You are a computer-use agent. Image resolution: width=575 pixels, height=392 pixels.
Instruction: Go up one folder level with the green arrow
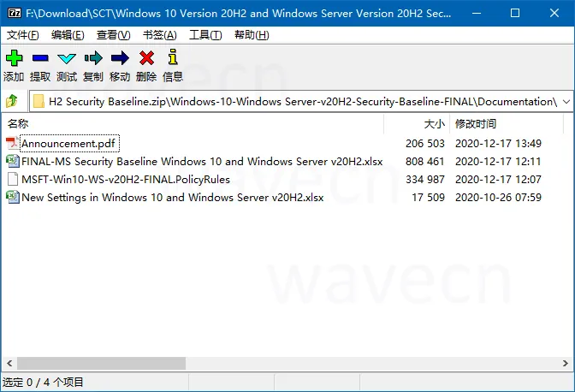click(x=12, y=101)
